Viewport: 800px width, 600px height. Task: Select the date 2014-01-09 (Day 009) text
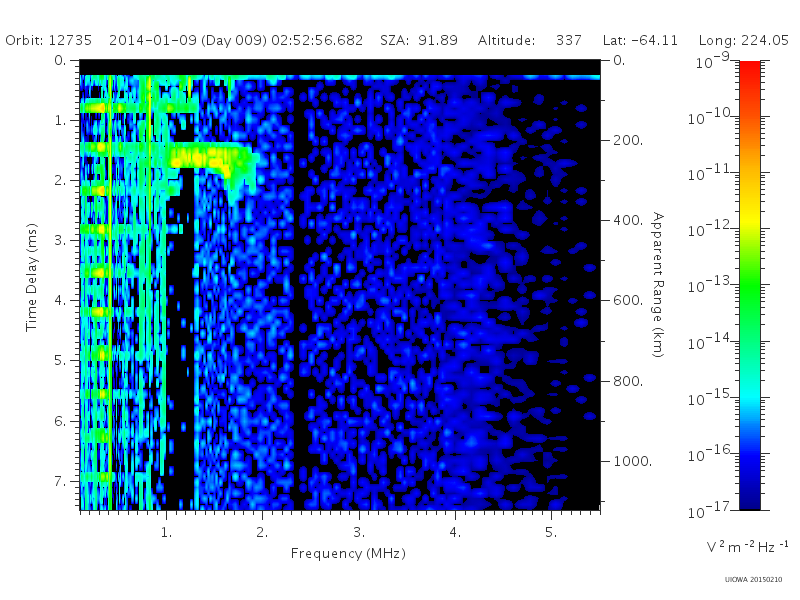(188, 40)
